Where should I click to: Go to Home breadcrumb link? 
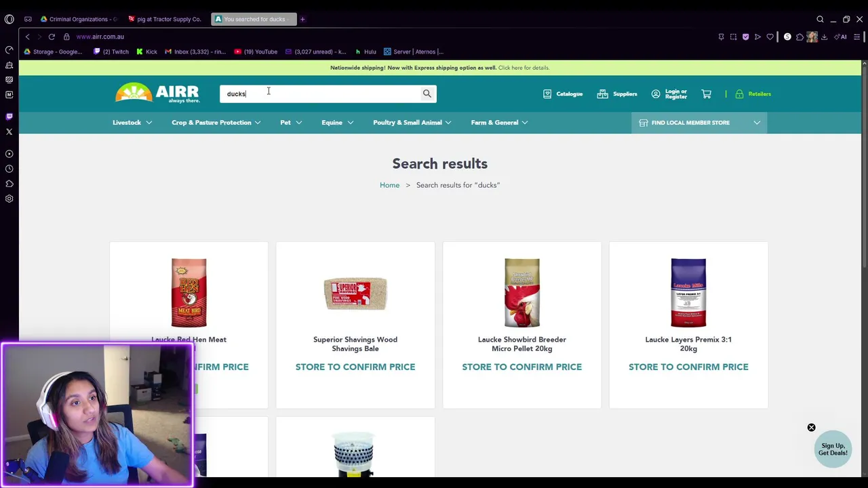pyautogui.click(x=389, y=185)
